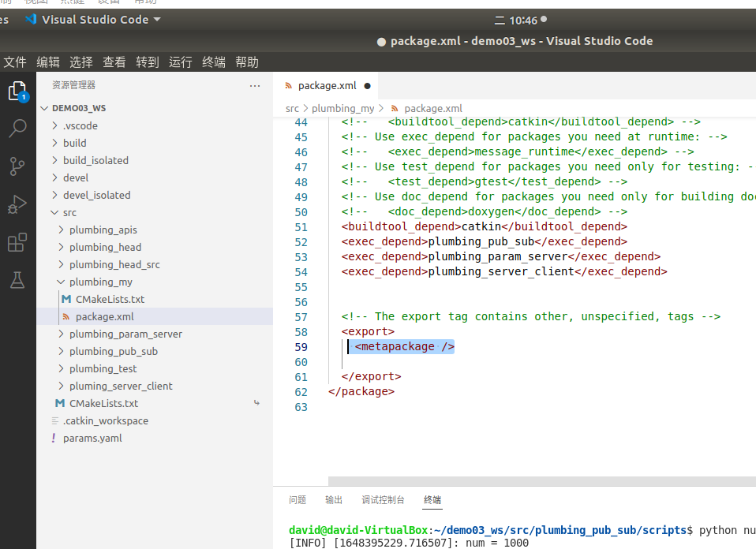Screen dimensions: 756x549
Task: Click the editor horizontal scrollbar
Action: pos(542,481)
